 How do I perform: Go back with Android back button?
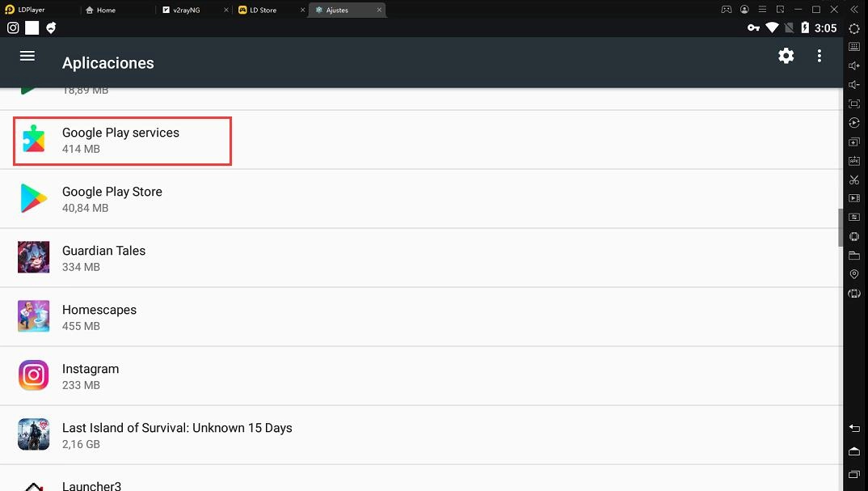(854, 428)
